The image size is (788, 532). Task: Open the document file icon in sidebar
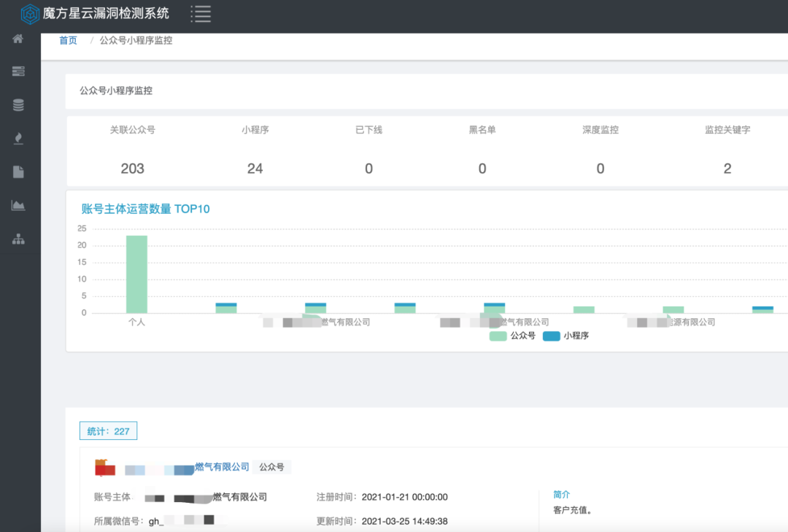click(18, 172)
